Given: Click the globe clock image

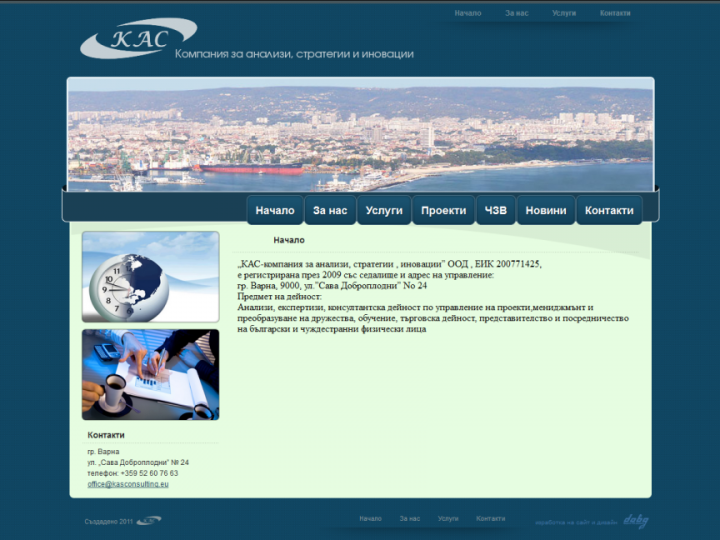Looking at the screenshot, I should [x=151, y=277].
